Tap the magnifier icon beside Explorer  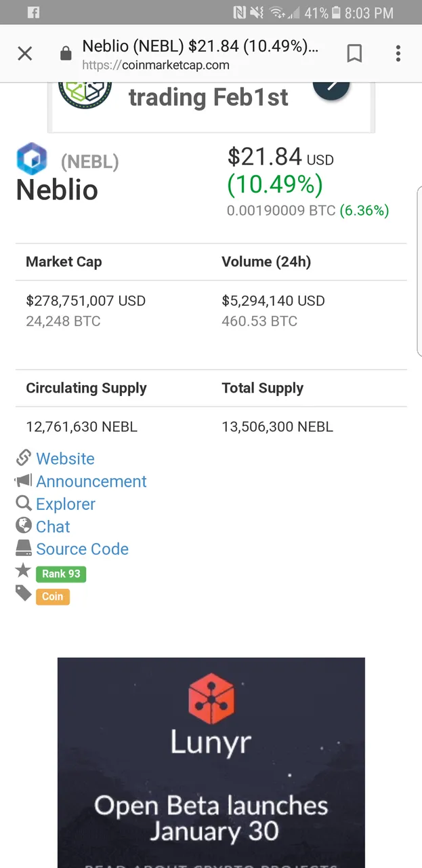click(24, 503)
